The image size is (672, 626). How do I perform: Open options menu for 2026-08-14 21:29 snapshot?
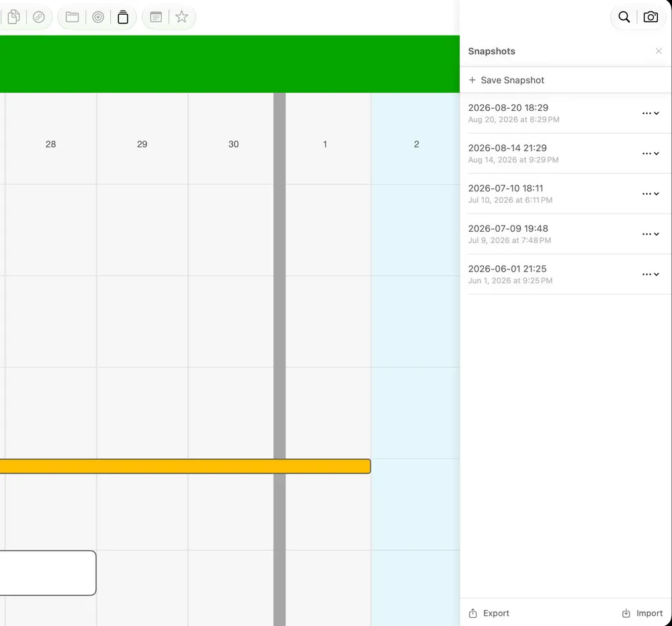[650, 153]
